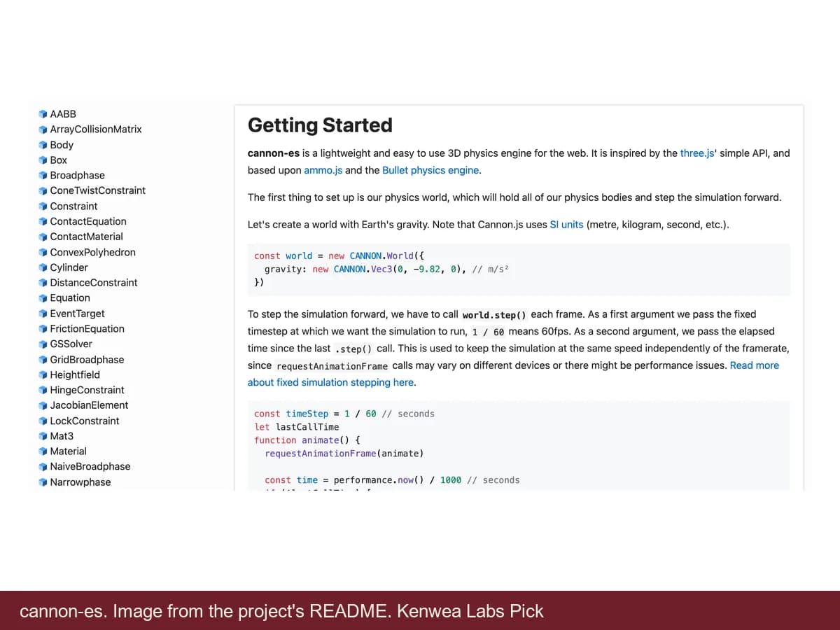Image resolution: width=840 pixels, height=630 pixels.
Task: Open the Cylinder class page
Action: click(69, 267)
